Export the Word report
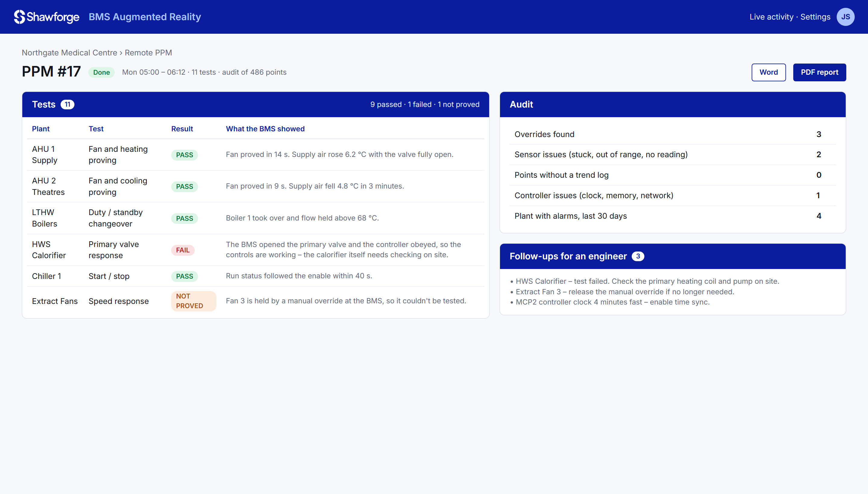 pyautogui.click(x=769, y=72)
